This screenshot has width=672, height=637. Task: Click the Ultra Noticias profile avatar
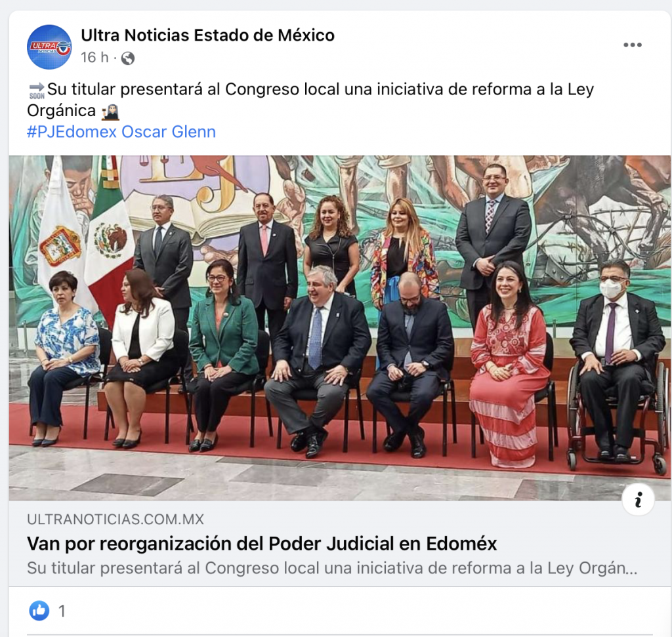click(49, 47)
